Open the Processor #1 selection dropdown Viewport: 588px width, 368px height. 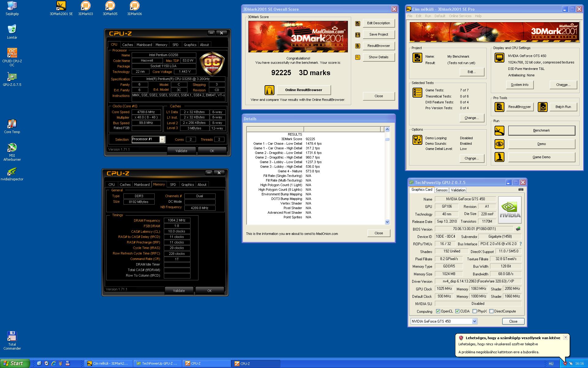tap(162, 140)
